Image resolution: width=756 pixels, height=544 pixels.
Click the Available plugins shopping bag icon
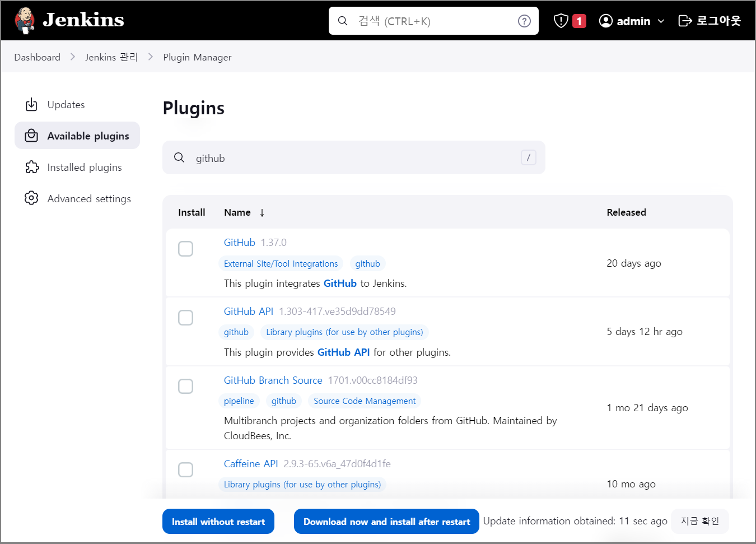point(31,136)
